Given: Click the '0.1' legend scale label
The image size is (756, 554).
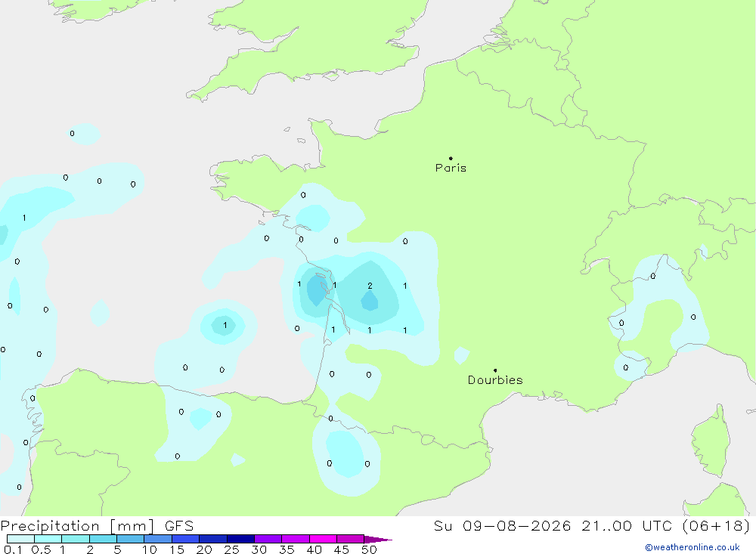Looking at the screenshot, I should click(13, 549).
